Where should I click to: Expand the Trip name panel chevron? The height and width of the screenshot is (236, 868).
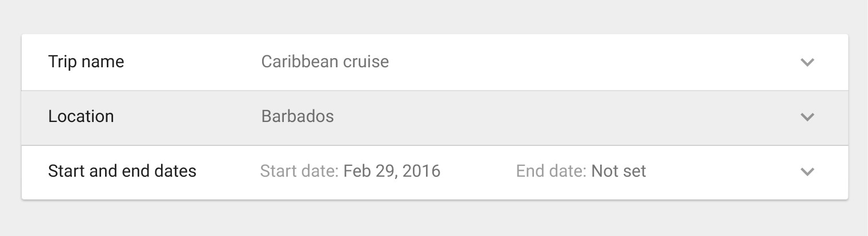tap(807, 62)
